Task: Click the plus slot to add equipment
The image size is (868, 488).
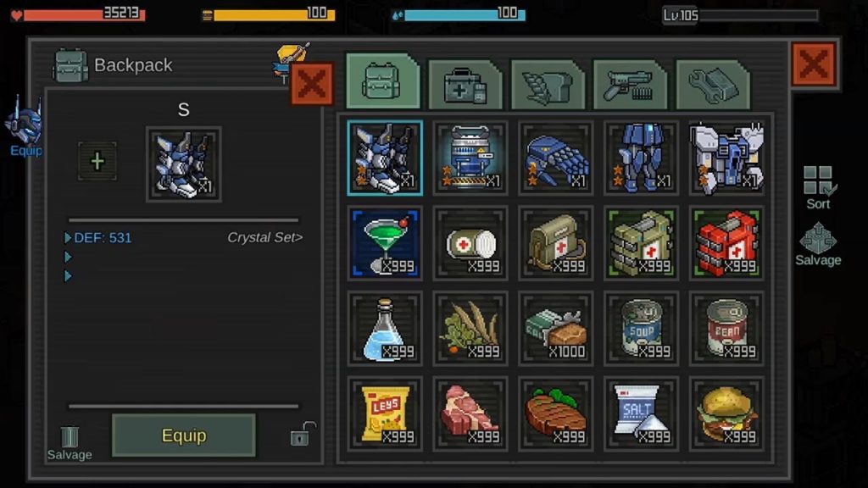Action: point(97,161)
